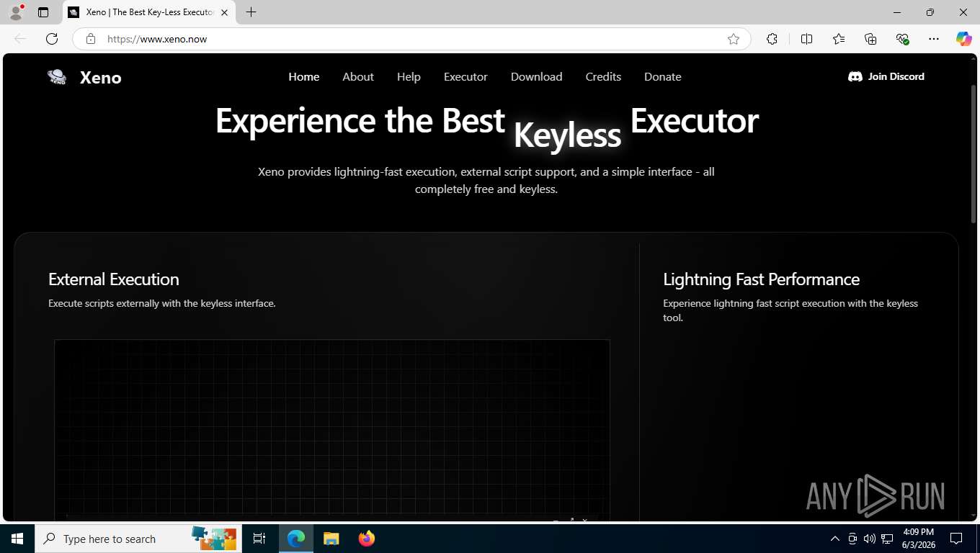Open Browser essentials heart icon

pyautogui.click(x=902, y=39)
